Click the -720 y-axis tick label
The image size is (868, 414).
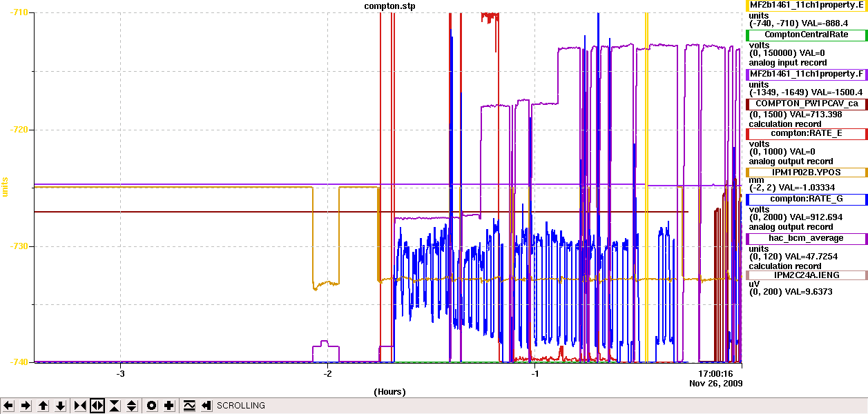[19, 130]
